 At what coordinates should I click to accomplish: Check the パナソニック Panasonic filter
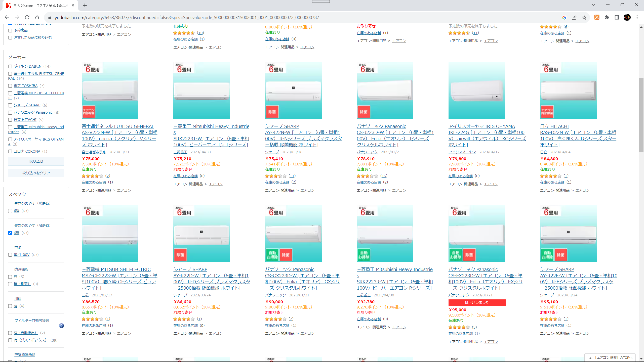[x=10, y=113]
